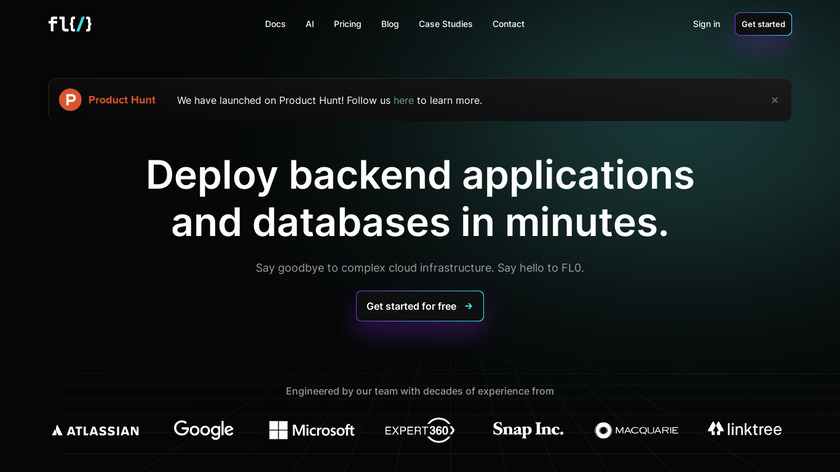Click the Macquarie logo
Screen dimensions: 840x472
(x=636, y=430)
